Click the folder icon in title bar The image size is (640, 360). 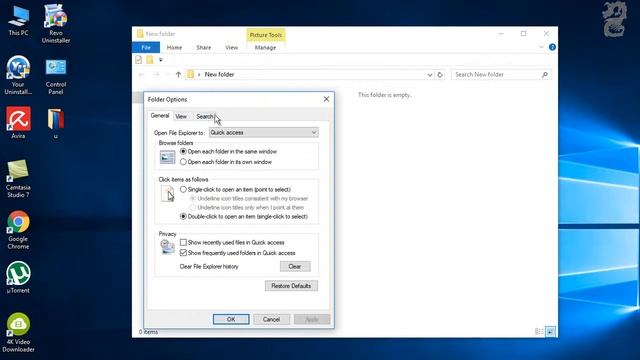140,34
